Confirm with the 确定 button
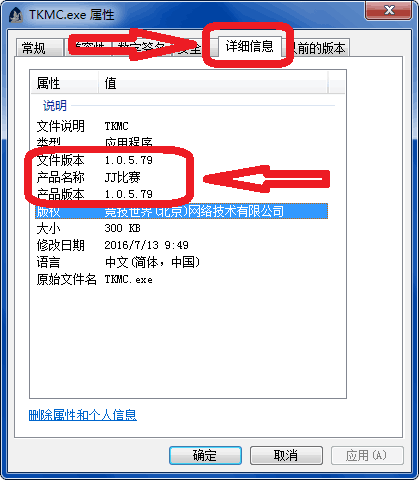419x480 pixels. [x=205, y=455]
